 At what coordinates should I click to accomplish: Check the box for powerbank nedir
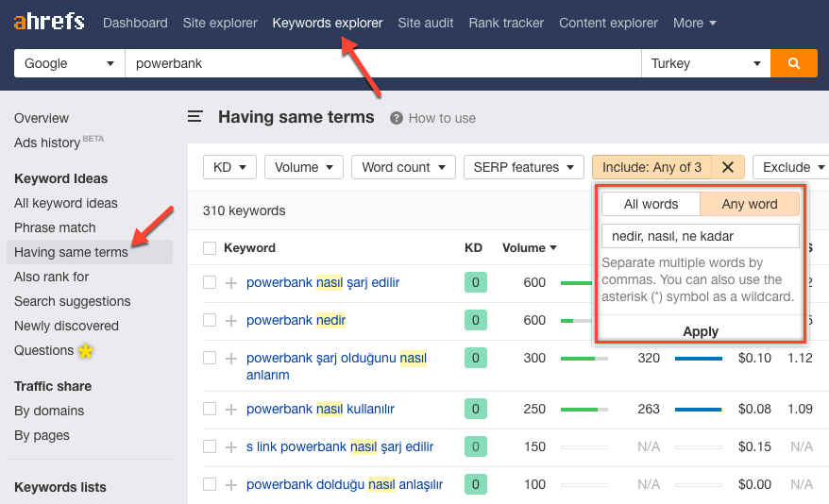tap(210, 320)
